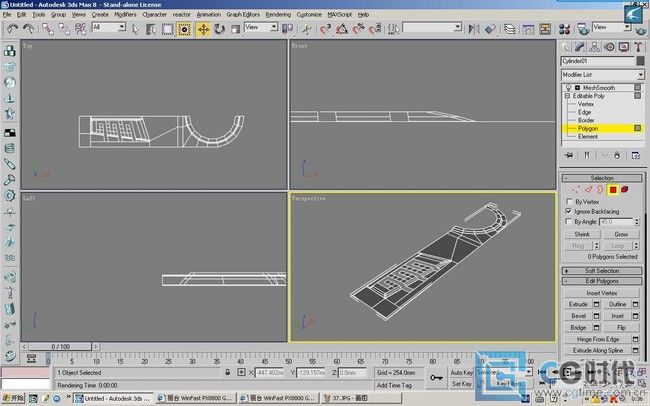Open the Named Selection Sets dropdown
The height and width of the screenshot is (406, 650).
point(432,27)
